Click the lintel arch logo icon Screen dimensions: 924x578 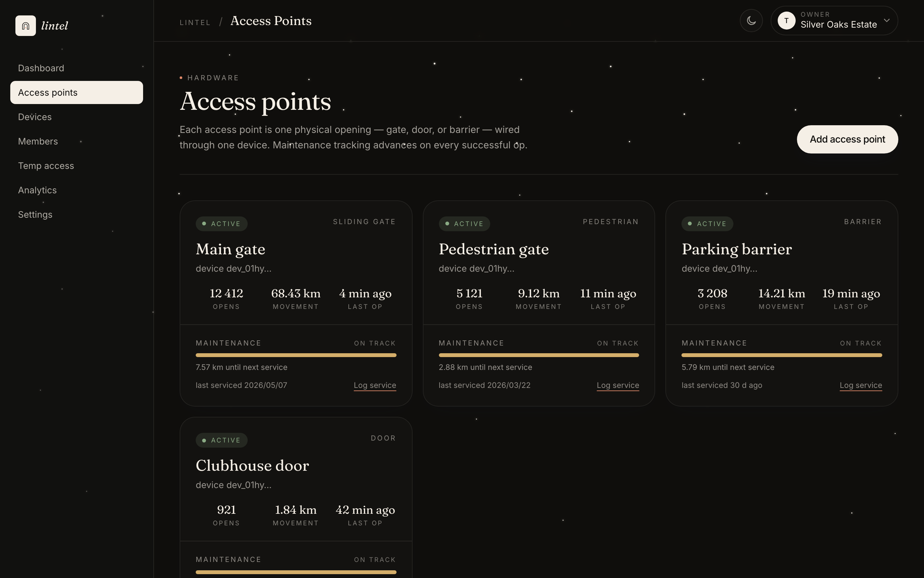(x=26, y=26)
